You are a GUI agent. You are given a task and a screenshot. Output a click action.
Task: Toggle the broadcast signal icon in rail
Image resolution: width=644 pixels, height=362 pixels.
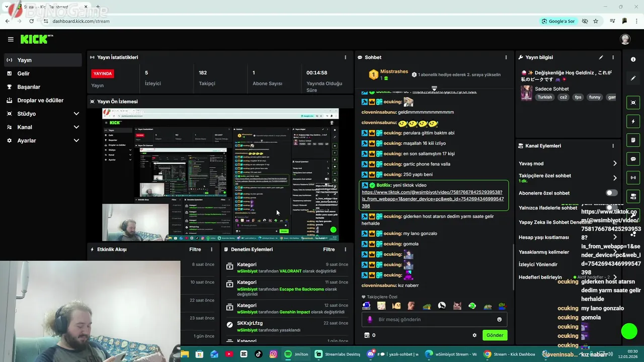click(x=633, y=177)
